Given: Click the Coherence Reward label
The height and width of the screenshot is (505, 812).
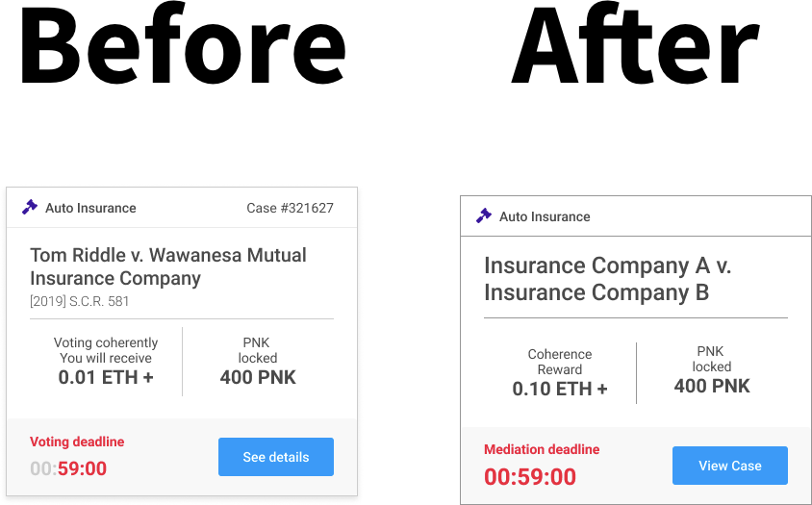Looking at the screenshot, I should pos(560,362).
